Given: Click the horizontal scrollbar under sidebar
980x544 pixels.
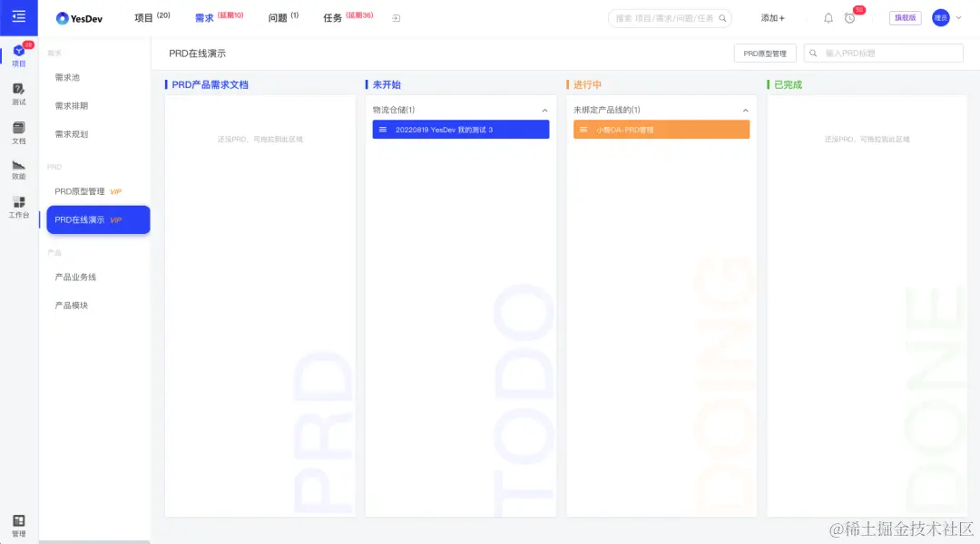Looking at the screenshot, I should pyautogui.click(x=94, y=541).
